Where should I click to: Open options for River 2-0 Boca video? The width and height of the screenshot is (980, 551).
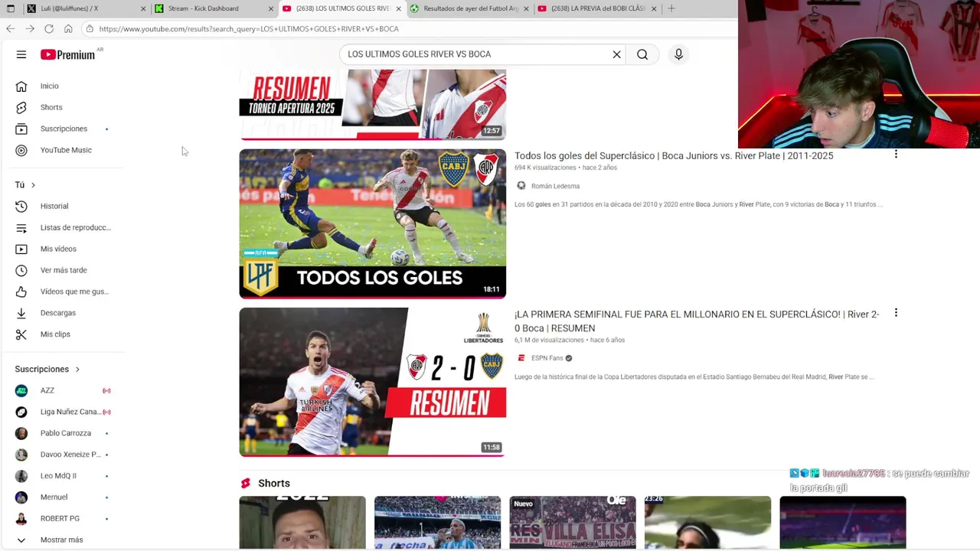click(x=896, y=313)
